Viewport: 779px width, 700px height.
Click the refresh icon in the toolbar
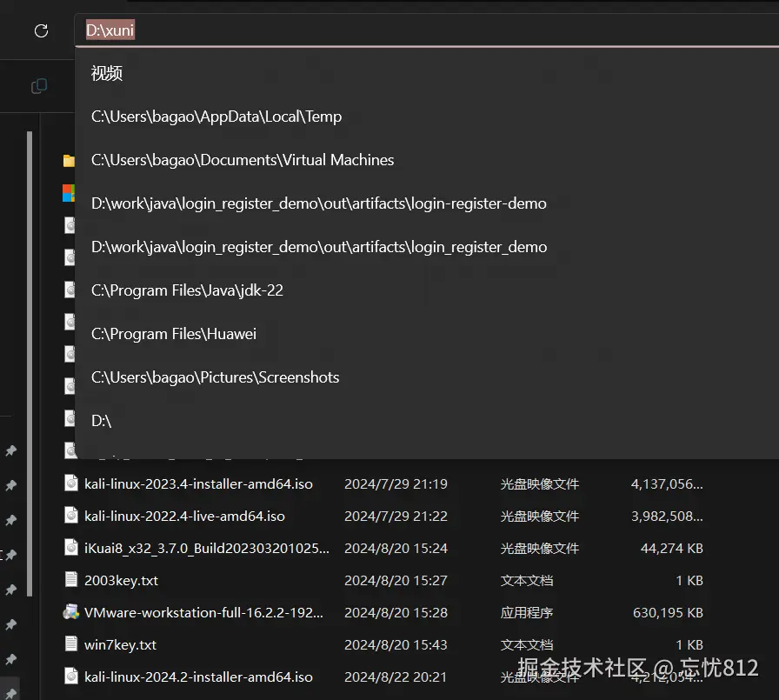pyautogui.click(x=40, y=30)
